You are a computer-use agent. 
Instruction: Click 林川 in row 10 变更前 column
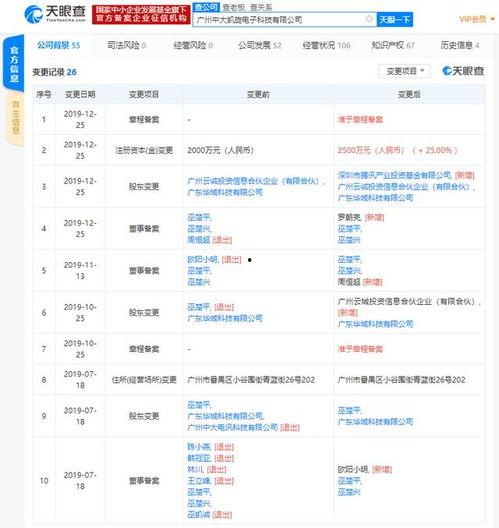click(195, 469)
